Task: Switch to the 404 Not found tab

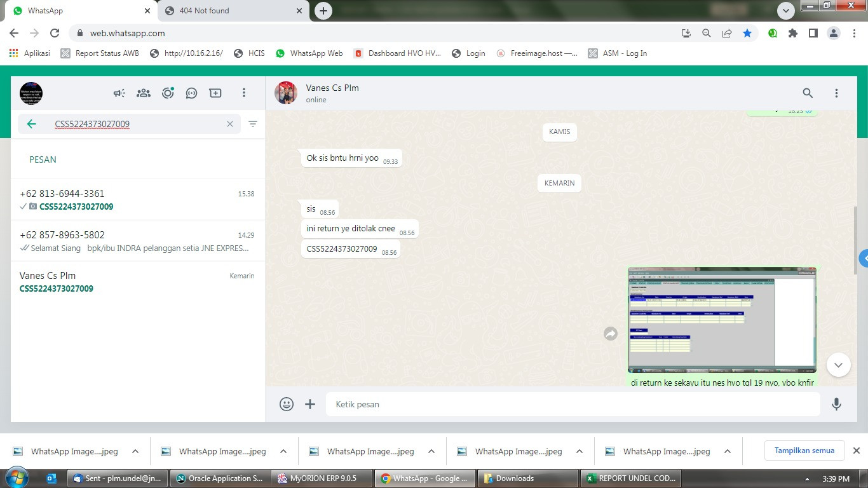Action: pyautogui.click(x=233, y=11)
